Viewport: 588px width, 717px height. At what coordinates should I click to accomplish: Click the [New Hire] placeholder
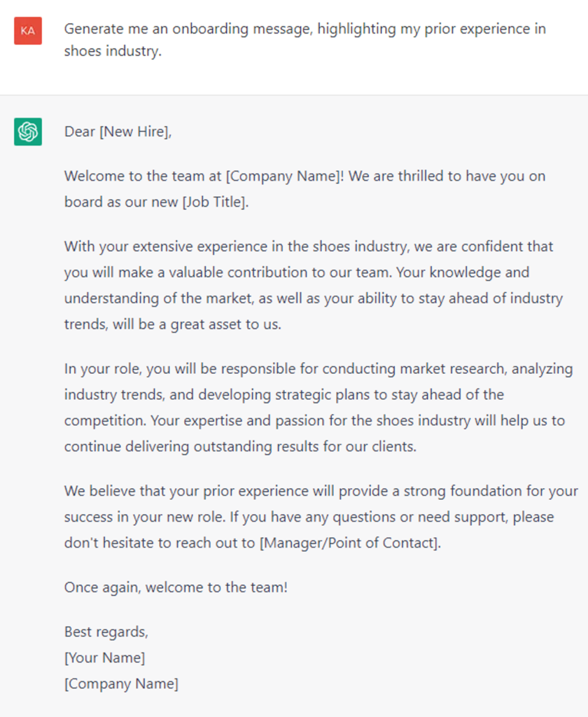point(135,132)
